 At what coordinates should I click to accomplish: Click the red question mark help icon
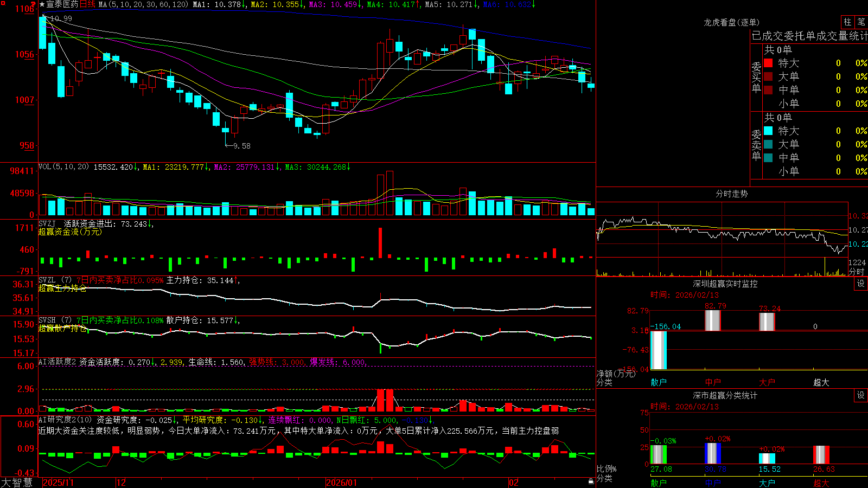click(34, 4)
